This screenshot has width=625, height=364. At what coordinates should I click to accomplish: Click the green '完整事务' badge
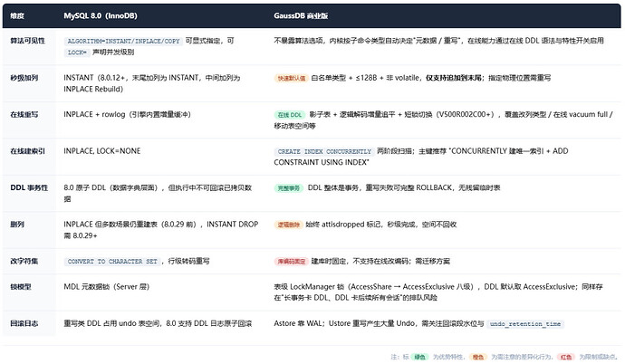click(289, 188)
